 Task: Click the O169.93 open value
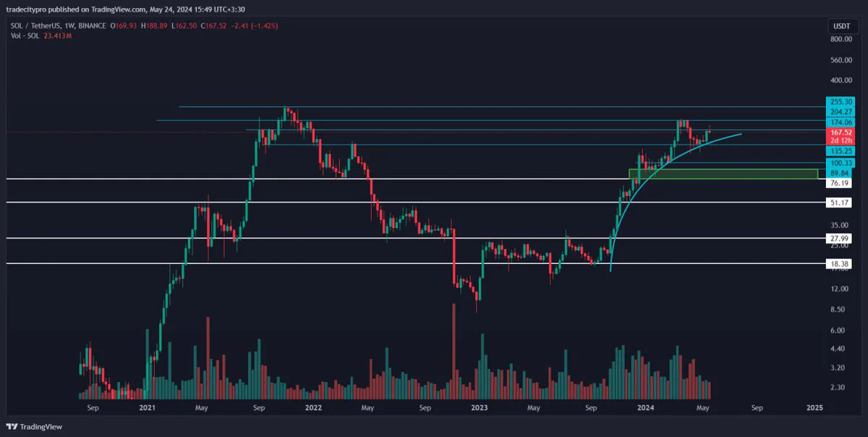click(x=125, y=26)
